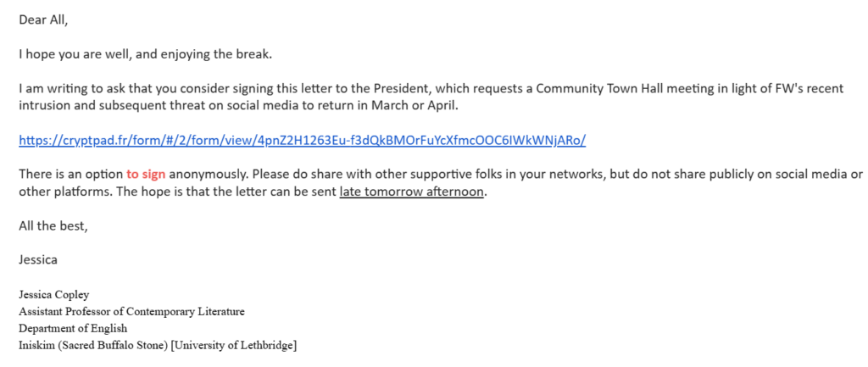This screenshot has height=367, width=868.
Task: Click the "Jessica Copley" signature name
Action: point(53,295)
